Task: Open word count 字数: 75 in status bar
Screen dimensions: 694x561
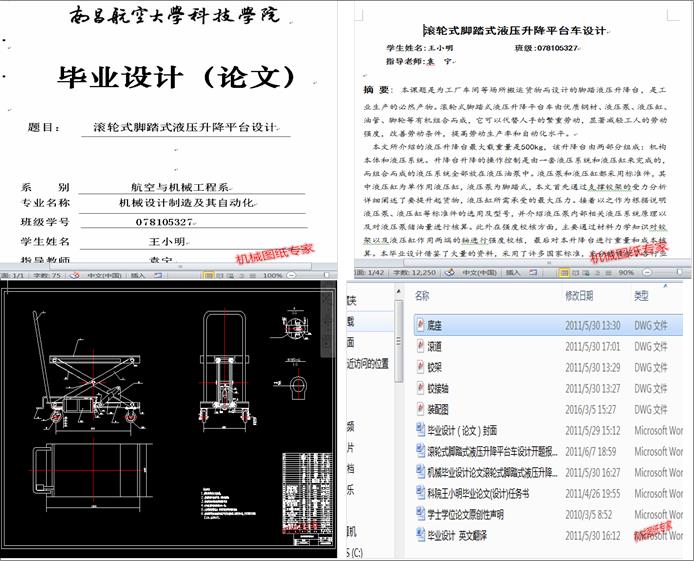Action: [x=47, y=275]
